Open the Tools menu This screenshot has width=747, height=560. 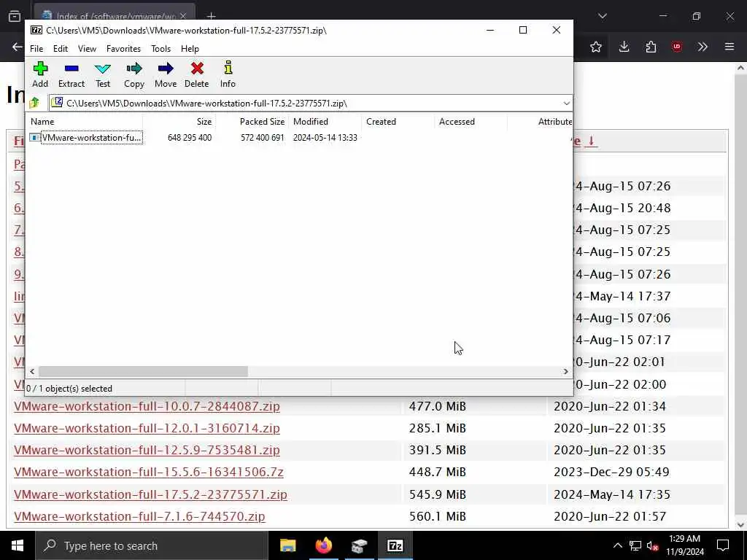[161, 49]
